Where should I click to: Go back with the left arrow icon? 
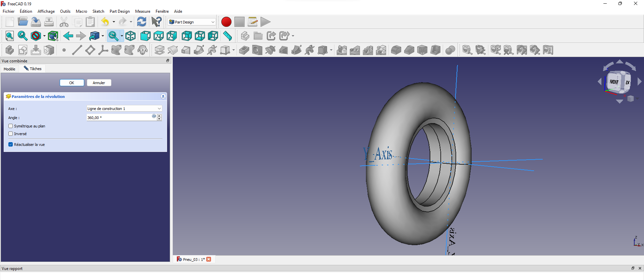click(x=68, y=36)
